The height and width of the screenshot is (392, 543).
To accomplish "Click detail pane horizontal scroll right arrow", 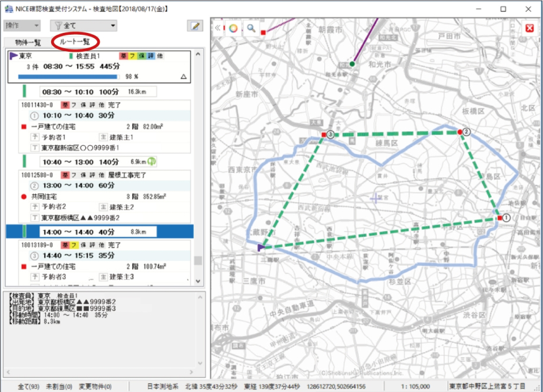I will [x=191, y=372].
